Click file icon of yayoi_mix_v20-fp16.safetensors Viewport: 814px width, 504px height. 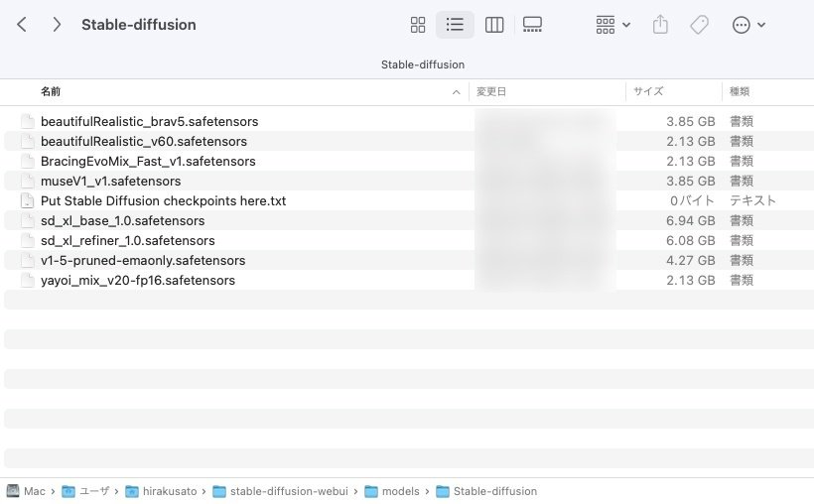28,281
